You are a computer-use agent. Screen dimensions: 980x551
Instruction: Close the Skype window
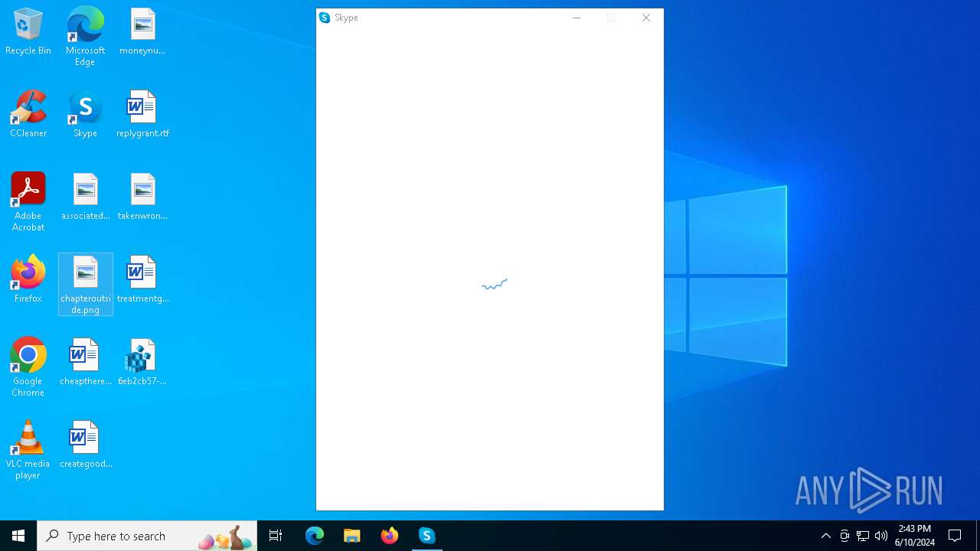pyautogui.click(x=646, y=18)
